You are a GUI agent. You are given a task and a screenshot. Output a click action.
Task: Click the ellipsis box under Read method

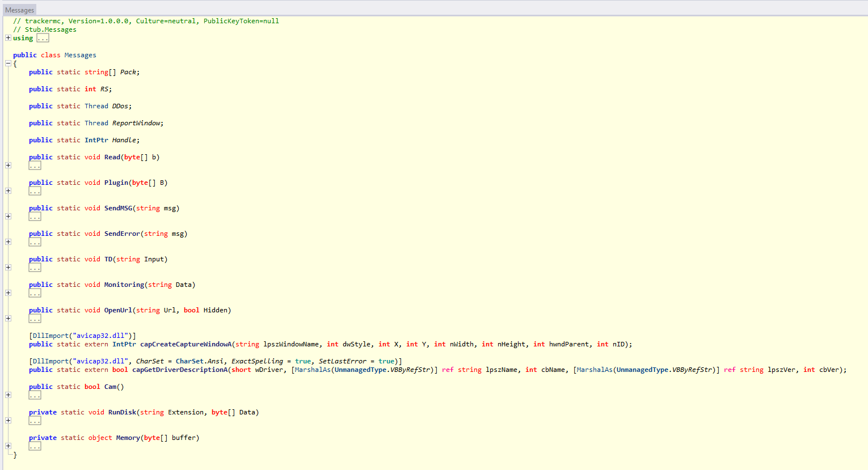click(35, 166)
